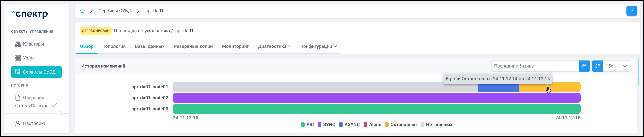Screen dimensions: 644x137
Task: Collapse the sidebar with the arrow
Action: coord(59,114)
